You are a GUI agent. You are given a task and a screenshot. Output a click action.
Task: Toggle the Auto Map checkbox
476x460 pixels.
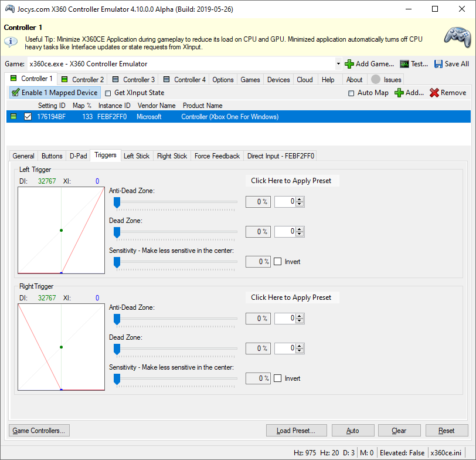coord(351,93)
